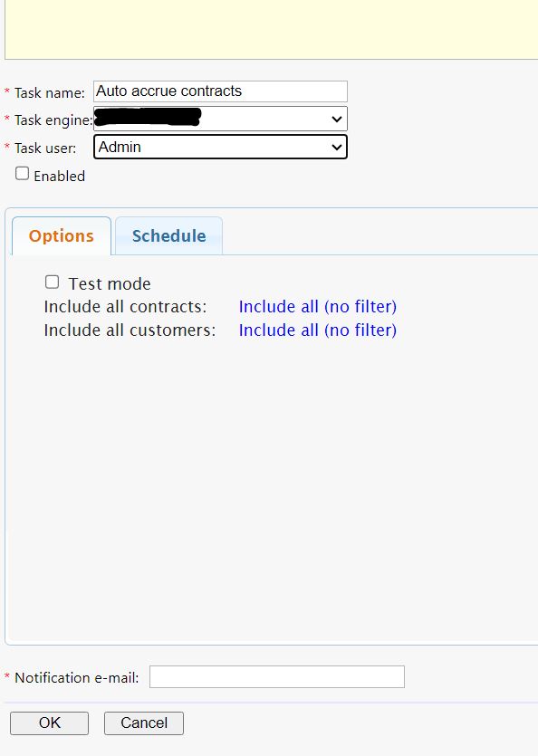Enable the Test mode checkbox
The image size is (538, 756).
(53, 282)
